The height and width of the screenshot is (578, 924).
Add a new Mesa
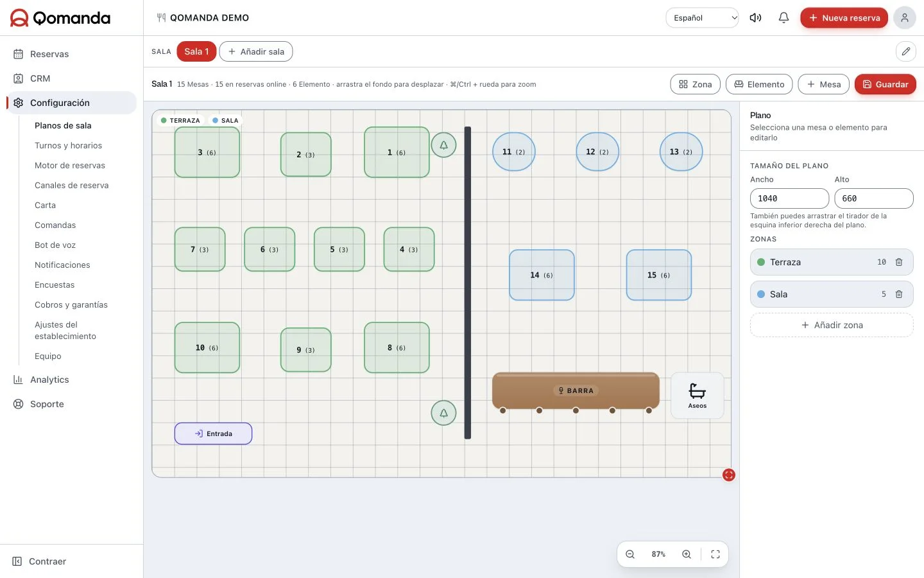click(824, 84)
